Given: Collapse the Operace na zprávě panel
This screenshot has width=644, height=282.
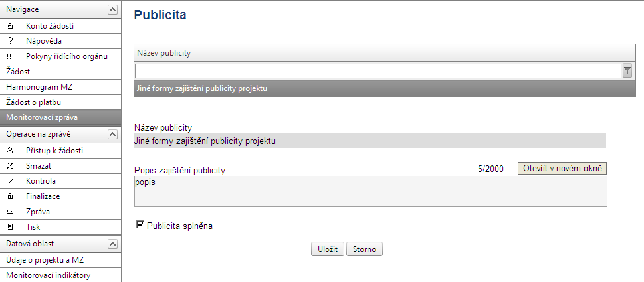Looking at the screenshot, I should pyautogui.click(x=112, y=135).
